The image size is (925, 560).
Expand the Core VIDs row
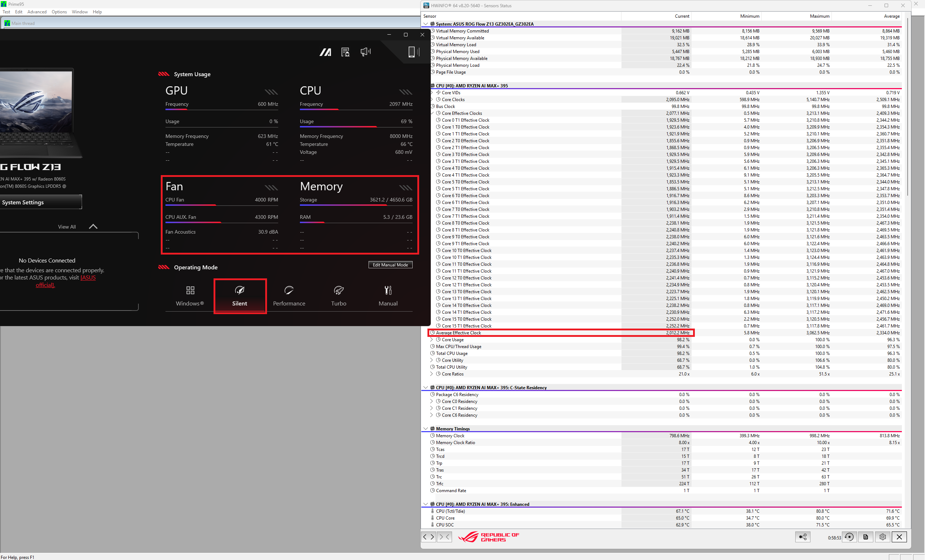pyautogui.click(x=431, y=92)
